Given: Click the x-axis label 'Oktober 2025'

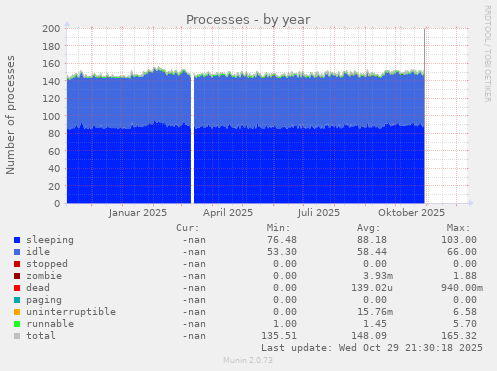Looking at the screenshot, I should tap(411, 213).
